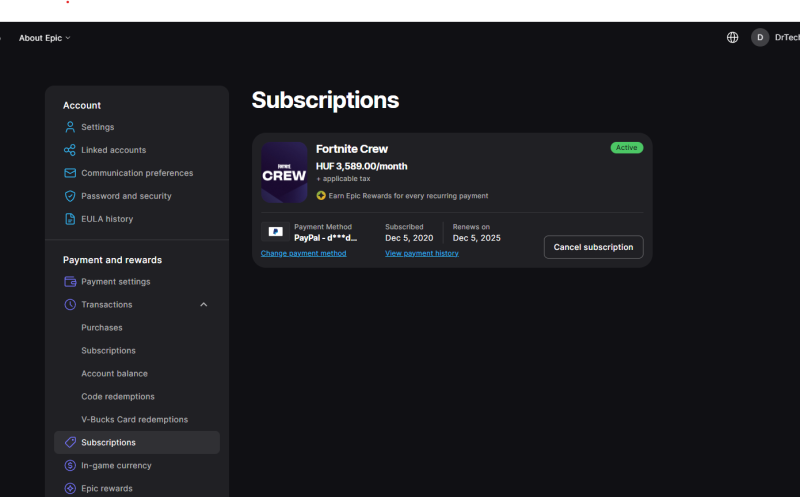800x497 pixels.
Task: Click the Payment settings wallet icon
Action: [x=70, y=282]
